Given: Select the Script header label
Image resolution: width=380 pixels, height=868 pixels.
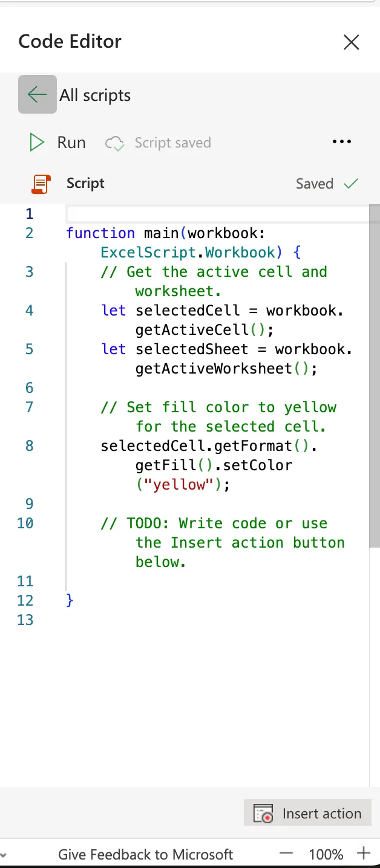Looking at the screenshot, I should point(85,183).
